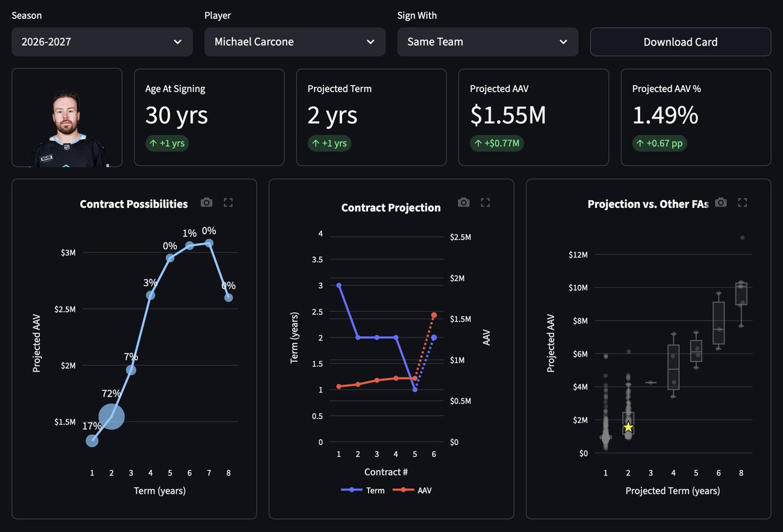The height and width of the screenshot is (532, 783).
Task: Click camera icon on Projection vs. Other FAs chart
Action: (x=721, y=203)
